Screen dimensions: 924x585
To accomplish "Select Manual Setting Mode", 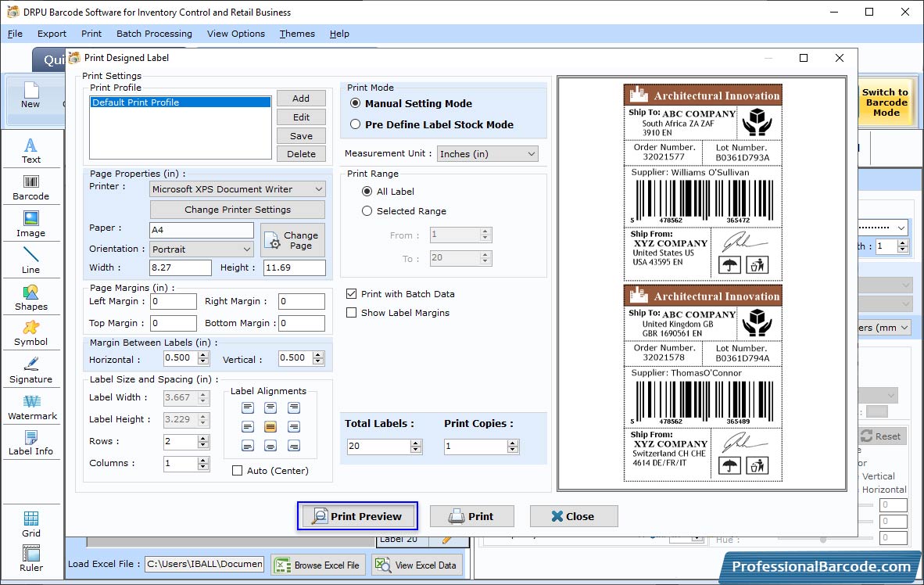I will [x=355, y=103].
